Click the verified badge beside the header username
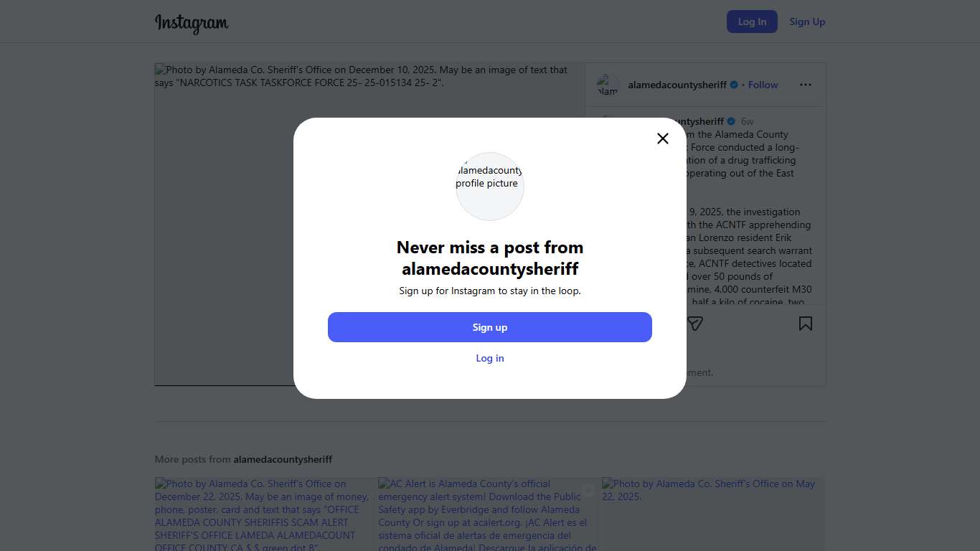The width and height of the screenshot is (980, 551). point(734,85)
